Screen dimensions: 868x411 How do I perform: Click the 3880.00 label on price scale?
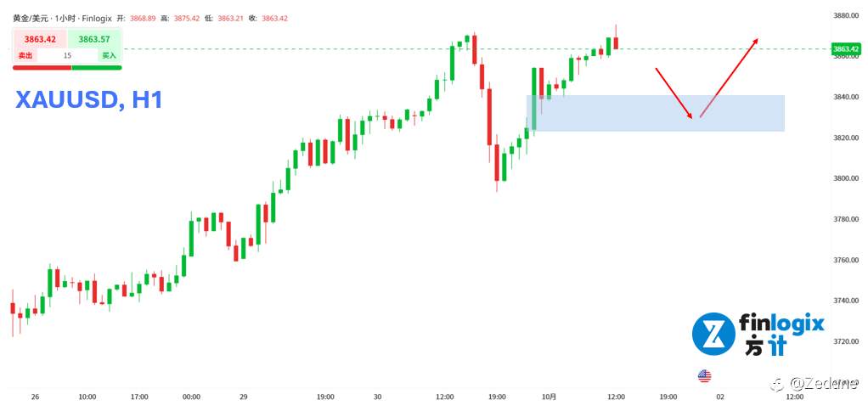(846, 16)
